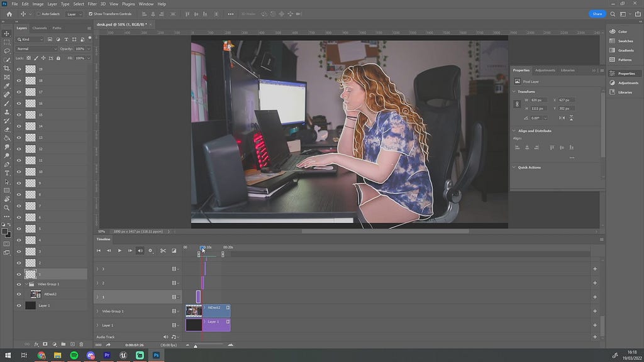Select the Crop tool

coord(6,68)
